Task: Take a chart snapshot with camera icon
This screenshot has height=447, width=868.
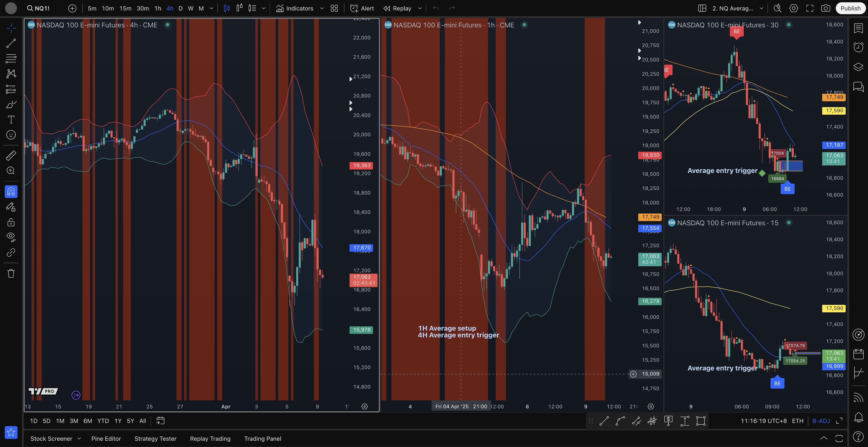Action: (x=825, y=8)
